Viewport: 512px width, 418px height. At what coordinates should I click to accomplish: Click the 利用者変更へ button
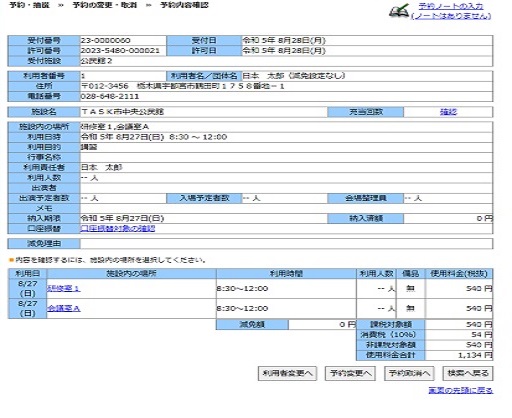click(x=287, y=373)
